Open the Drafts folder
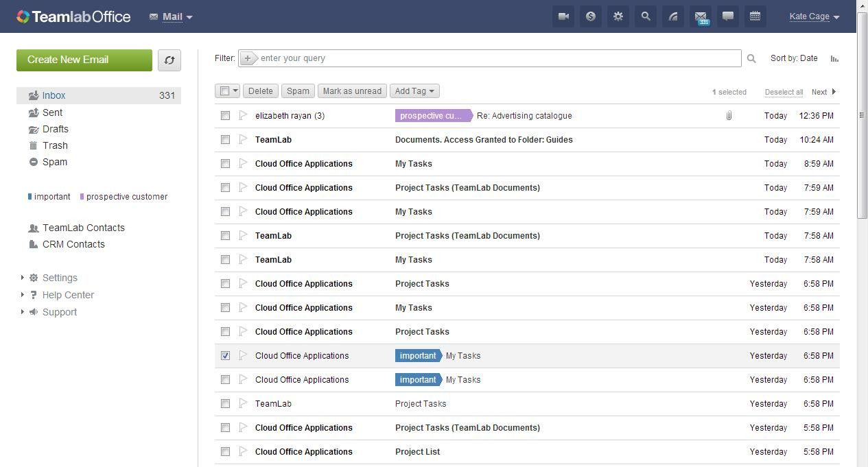Viewport: 868px width, 467px height. click(56, 129)
